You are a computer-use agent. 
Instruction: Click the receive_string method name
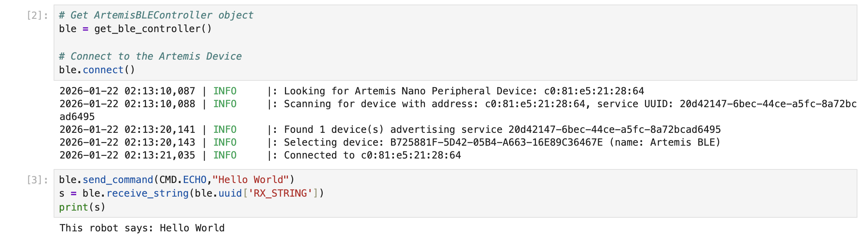(148, 193)
